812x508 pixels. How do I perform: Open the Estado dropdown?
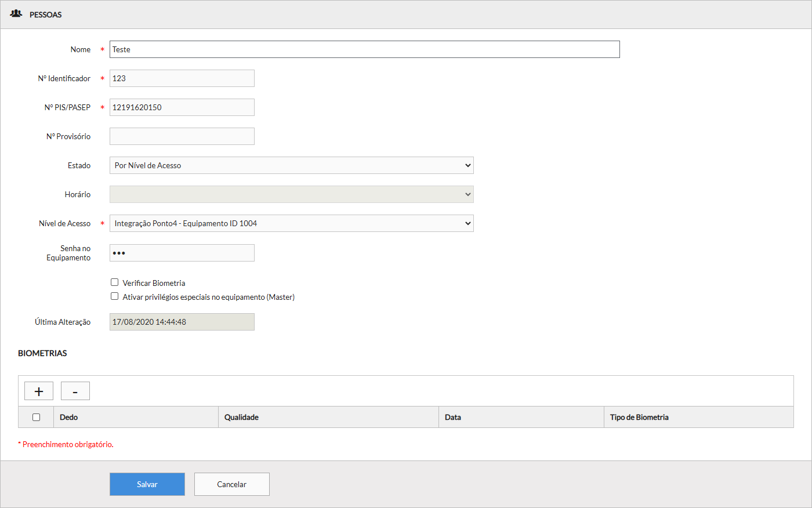pyautogui.click(x=291, y=165)
